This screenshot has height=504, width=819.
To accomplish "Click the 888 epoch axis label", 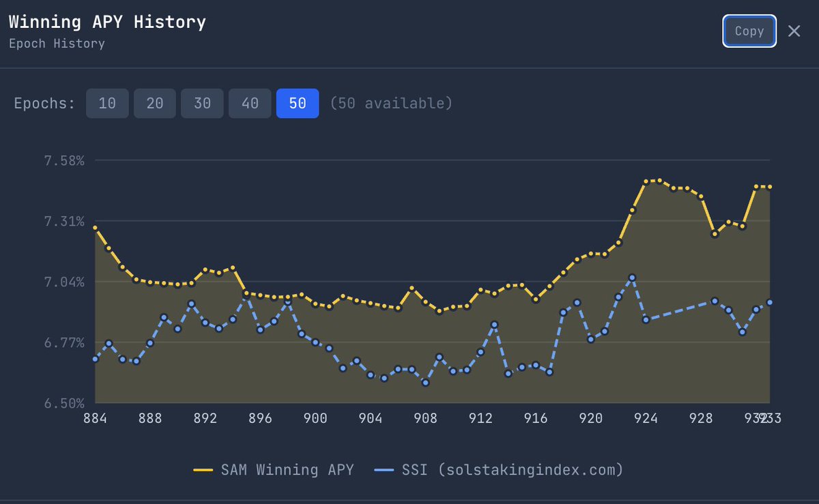I will pyautogui.click(x=150, y=419).
